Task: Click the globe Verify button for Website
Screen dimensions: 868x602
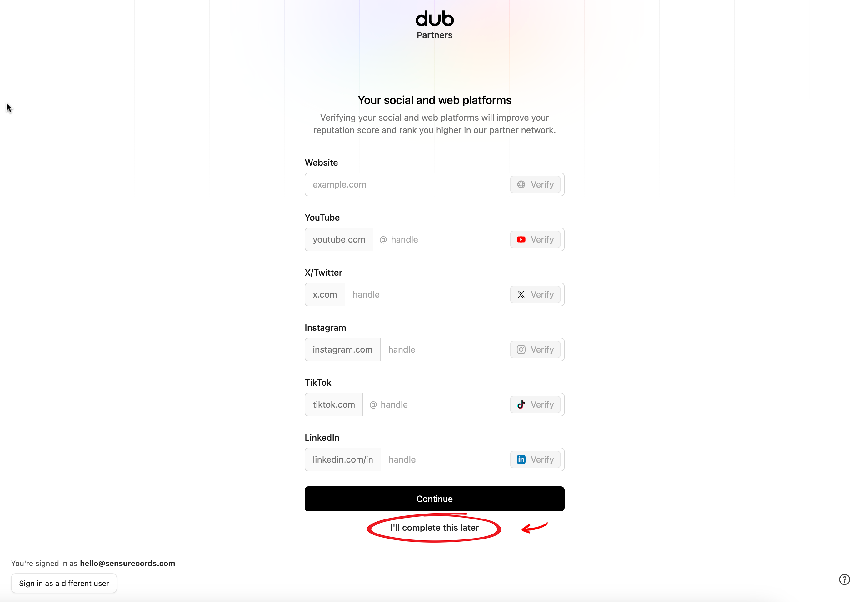Action: coord(535,184)
